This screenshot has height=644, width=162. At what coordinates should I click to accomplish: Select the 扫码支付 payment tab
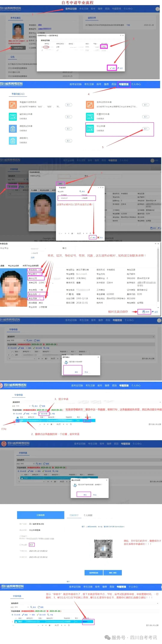(x=74, y=515)
